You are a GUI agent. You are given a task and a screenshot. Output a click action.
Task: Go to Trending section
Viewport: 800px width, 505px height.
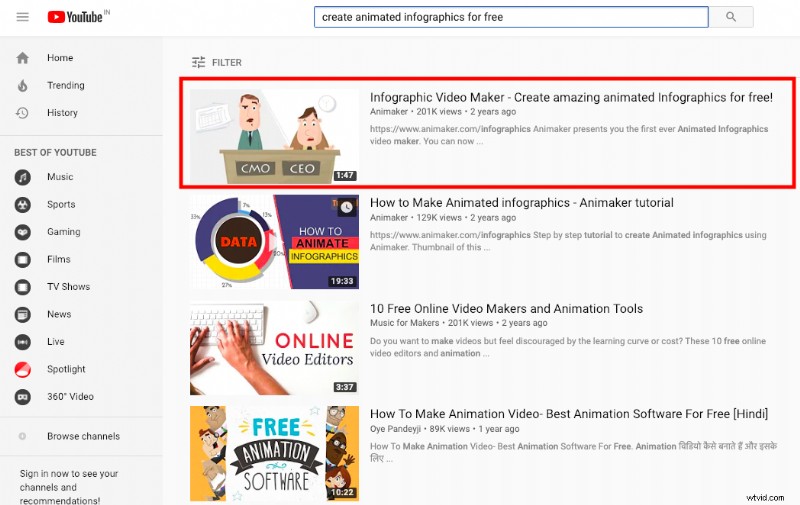(66, 85)
